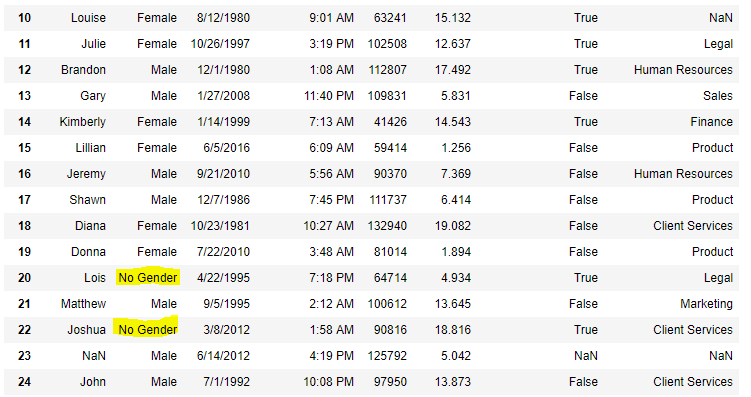Click the date 1/27/2008 in Gary's row
The height and width of the screenshot is (397, 751).
click(224, 96)
